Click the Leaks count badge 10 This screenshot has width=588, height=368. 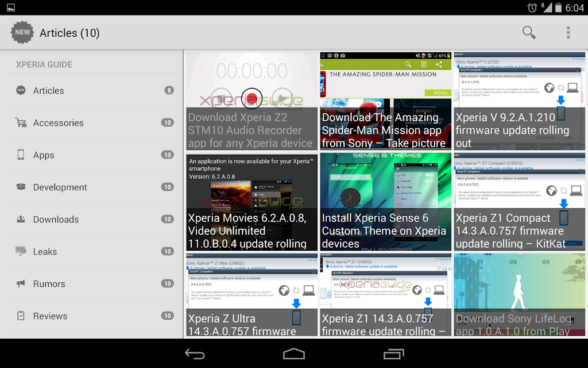(x=167, y=251)
